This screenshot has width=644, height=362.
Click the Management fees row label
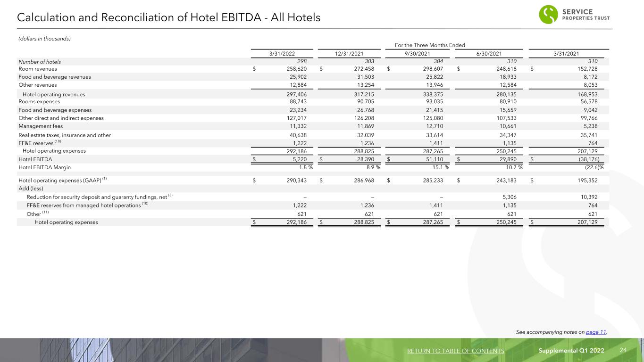pyautogui.click(x=41, y=126)
